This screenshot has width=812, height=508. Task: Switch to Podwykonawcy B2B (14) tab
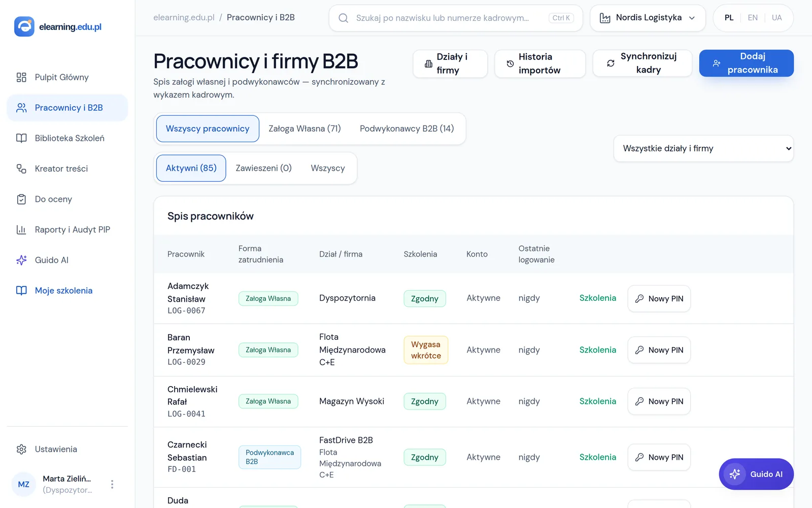(x=407, y=129)
